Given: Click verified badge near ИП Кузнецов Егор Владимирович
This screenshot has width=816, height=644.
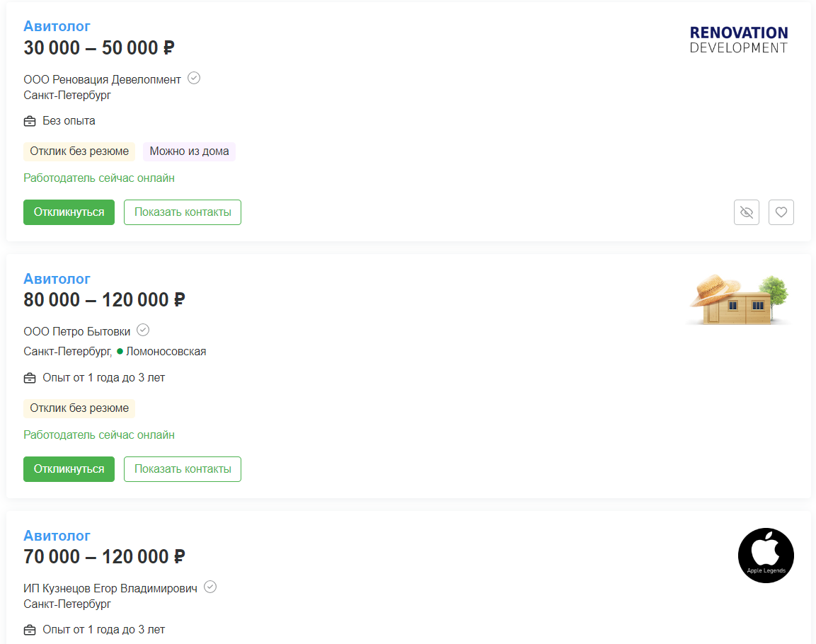Looking at the screenshot, I should pos(210,587).
